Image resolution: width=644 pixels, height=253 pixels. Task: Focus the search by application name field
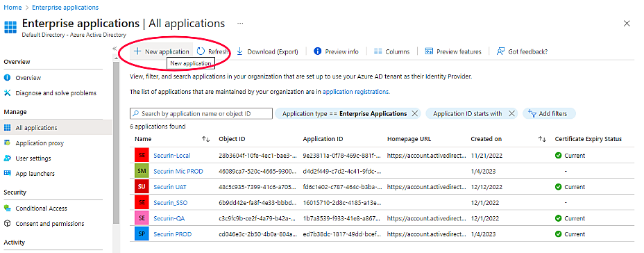coord(201,113)
